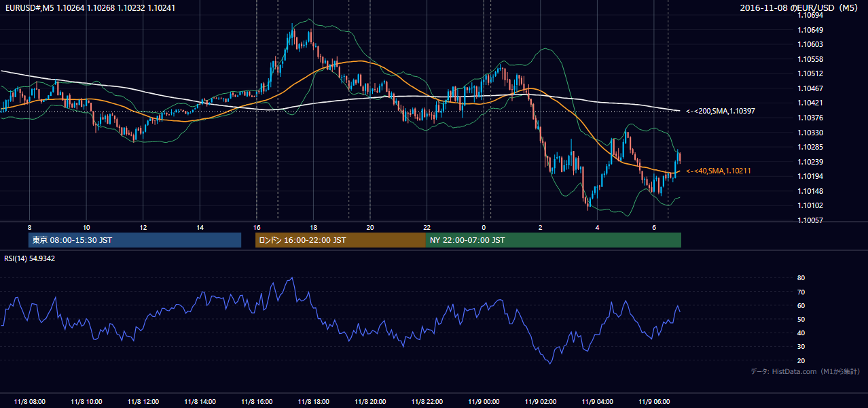The image size is (868, 408).
Task: Click price level 1.10285 on axis
Action: (810, 147)
